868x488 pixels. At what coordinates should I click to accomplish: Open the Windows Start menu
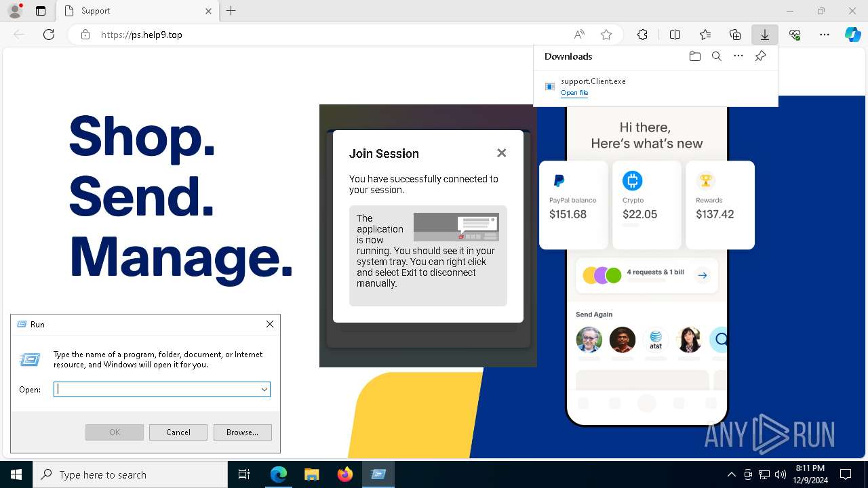tap(16, 474)
